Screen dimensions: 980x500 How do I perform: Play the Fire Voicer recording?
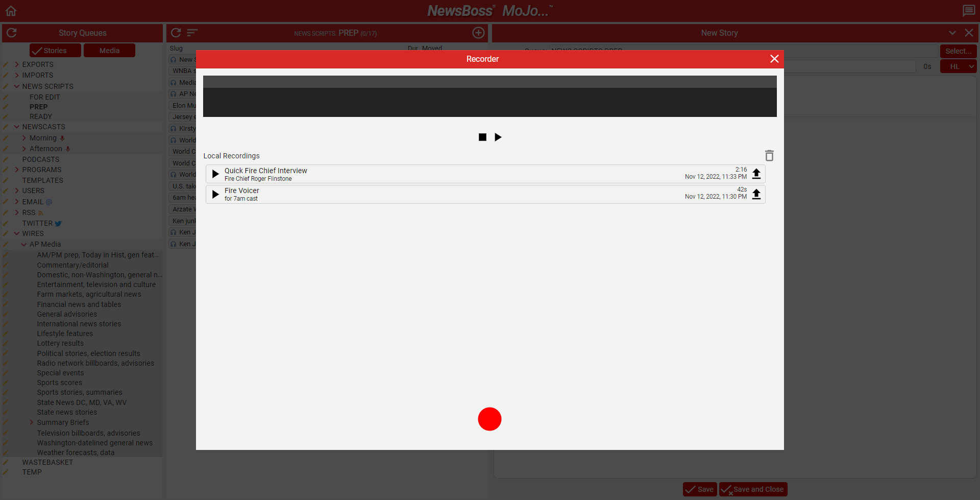(215, 194)
